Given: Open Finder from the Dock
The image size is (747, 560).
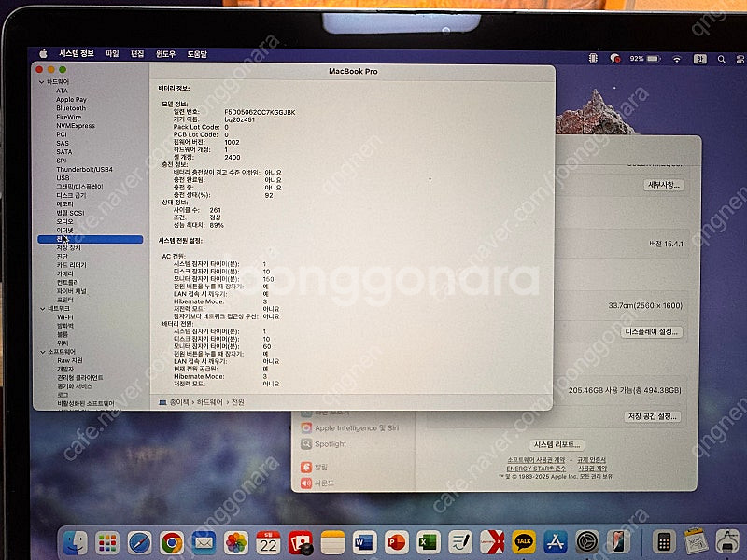Looking at the screenshot, I should pyautogui.click(x=76, y=542).
